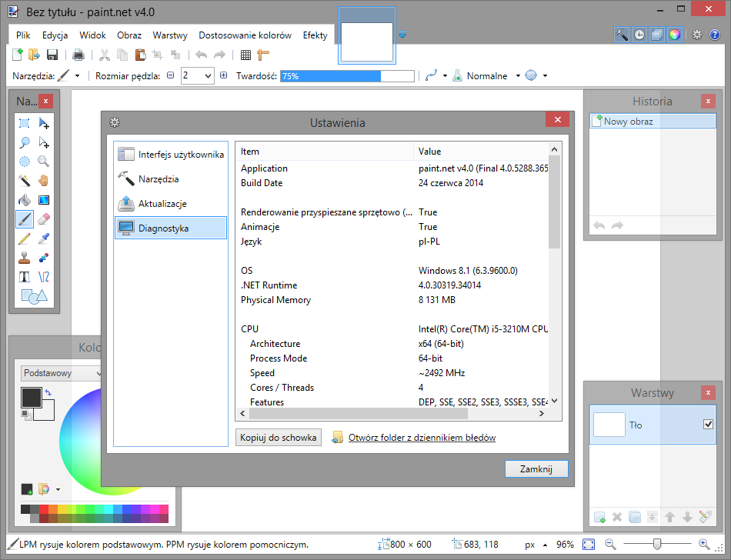Toggle History window visibility in top-right
The image size is (731, 560).
tap(639, 35)
